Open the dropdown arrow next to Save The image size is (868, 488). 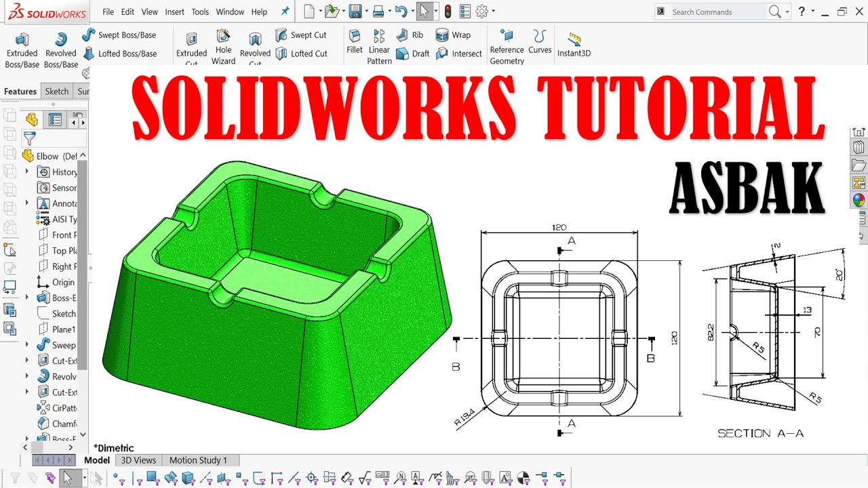point(366,12)
